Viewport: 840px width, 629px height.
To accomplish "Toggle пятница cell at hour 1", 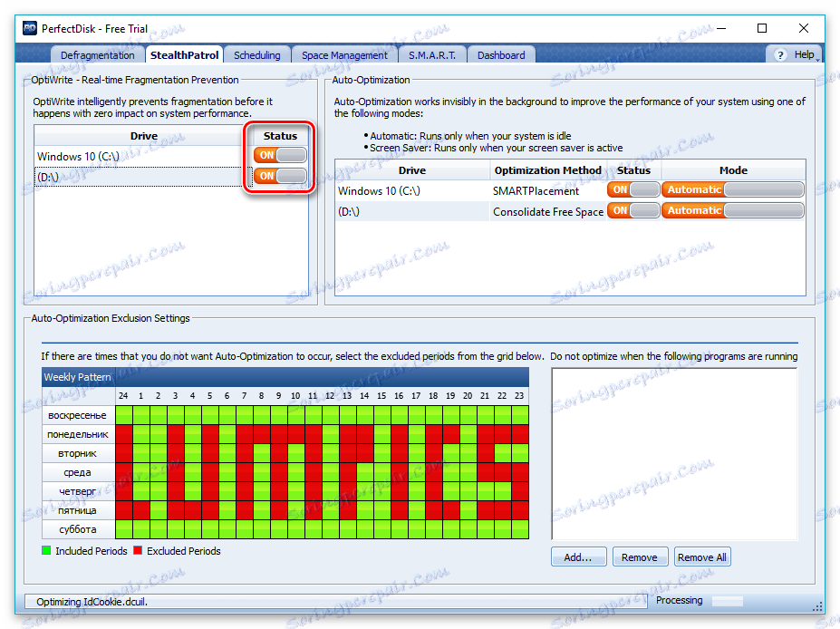I will pos(140,510).
